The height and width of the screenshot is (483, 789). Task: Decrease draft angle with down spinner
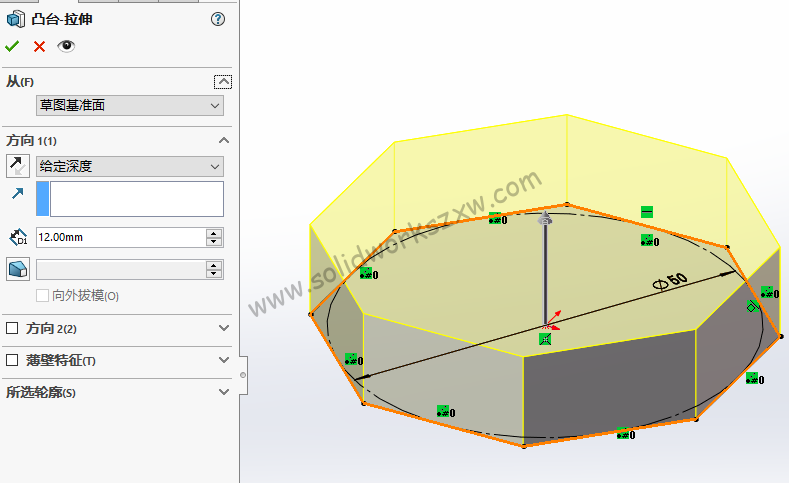point(214,274)
